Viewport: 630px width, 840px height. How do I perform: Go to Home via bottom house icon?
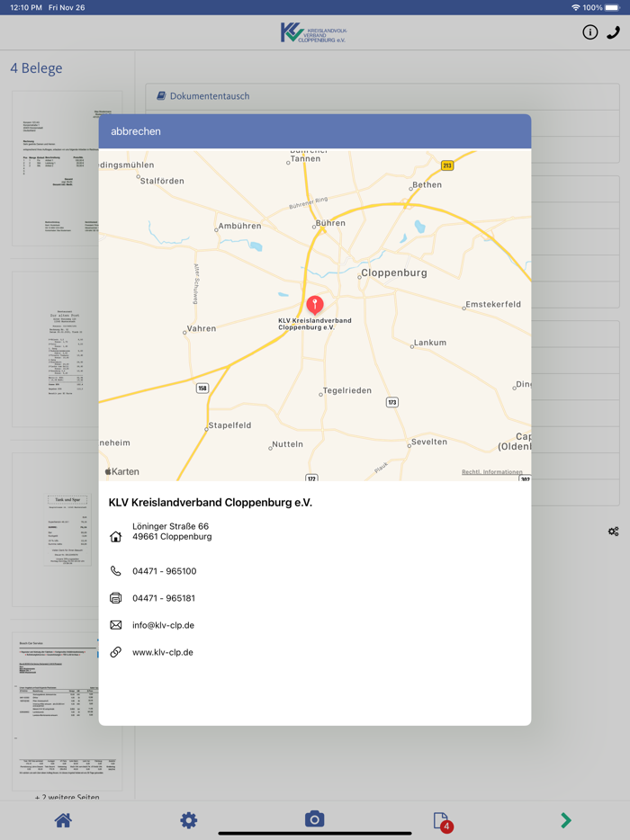click(63, 820)
